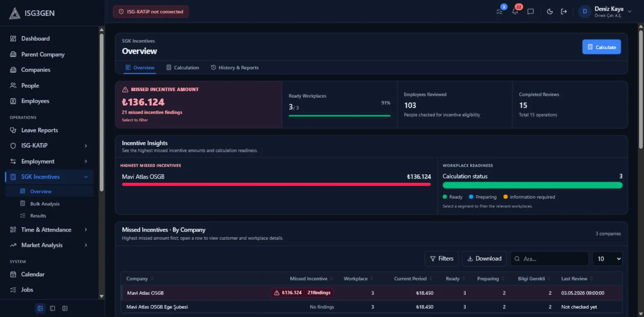The width and height of the screenshot is (644, 317).
Task: Click the green Calculation status bar
Action: [x=532, y=185]
